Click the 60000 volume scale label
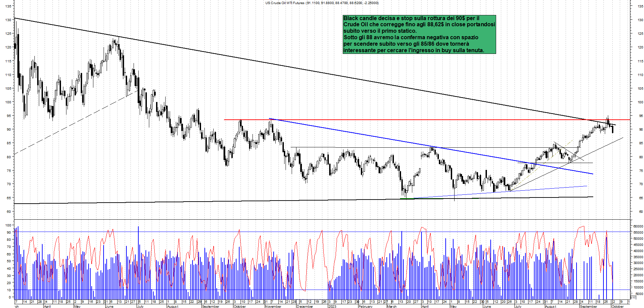Screen dimensions: 644x308 [x=638, y=226]
